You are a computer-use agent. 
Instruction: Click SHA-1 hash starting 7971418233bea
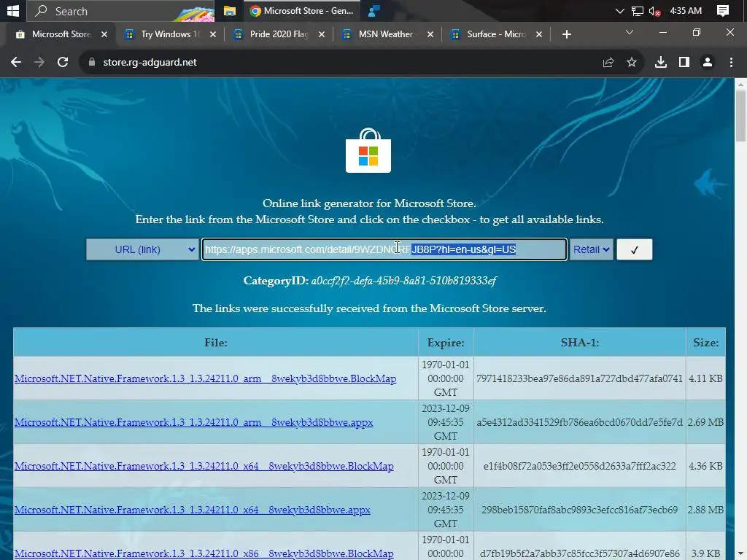pyautogui.click(x=579, y=378)
